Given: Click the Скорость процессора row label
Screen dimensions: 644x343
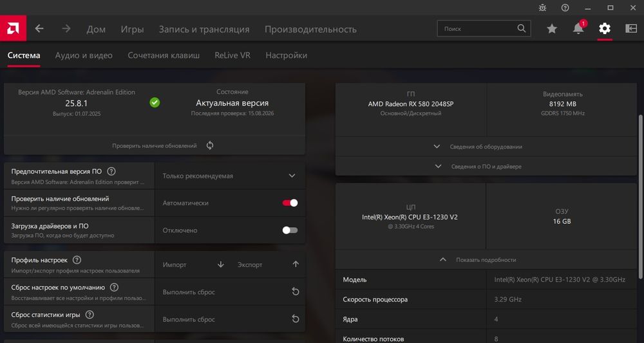Looking at the screenshot, I should tap(375, 299).
